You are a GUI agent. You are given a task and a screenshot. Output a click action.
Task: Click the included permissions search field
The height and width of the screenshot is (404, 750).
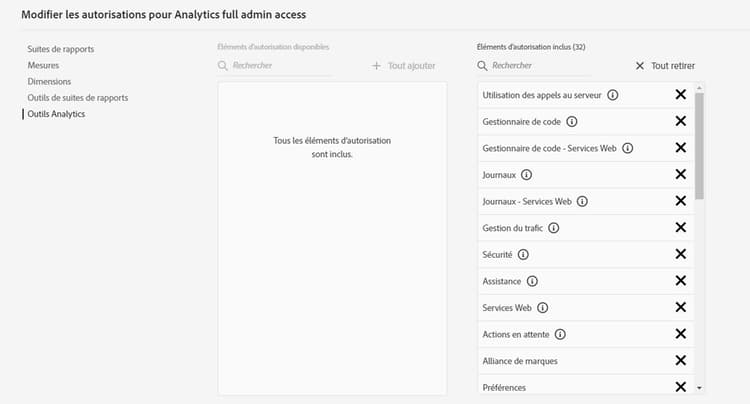(540, 66)
